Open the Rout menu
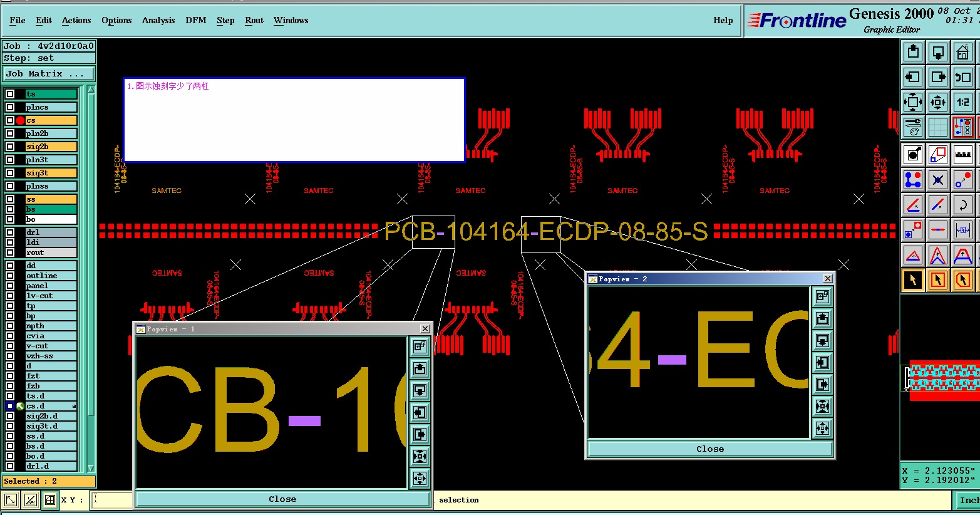This screenshot has height=515, width=980. tap(254, 21)
